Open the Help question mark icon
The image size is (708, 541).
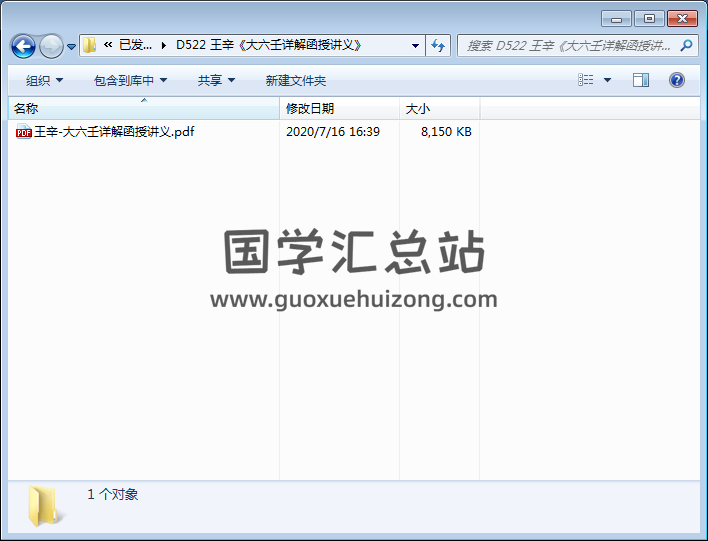pyautogui.click(x=676, y=80)
